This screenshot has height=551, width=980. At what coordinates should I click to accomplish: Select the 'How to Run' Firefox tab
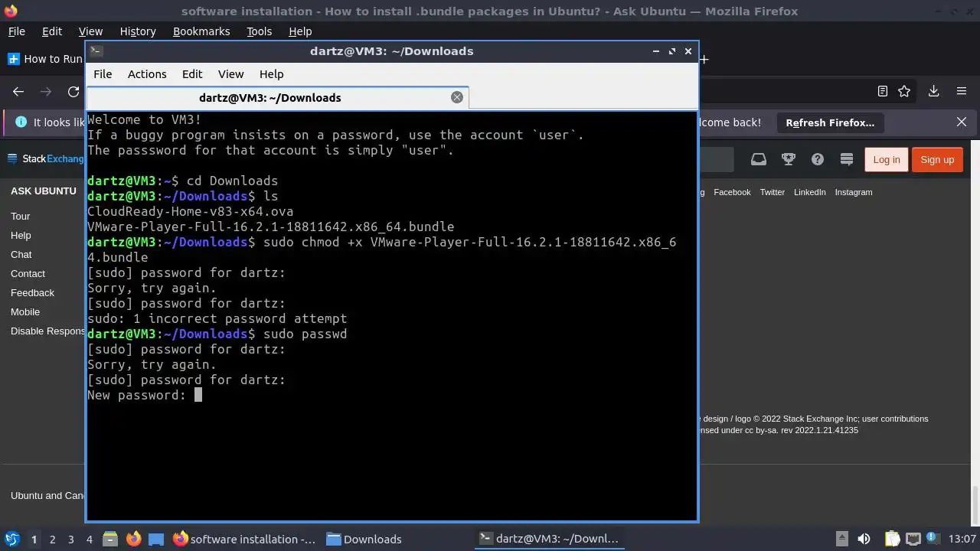tap(44, 59)
